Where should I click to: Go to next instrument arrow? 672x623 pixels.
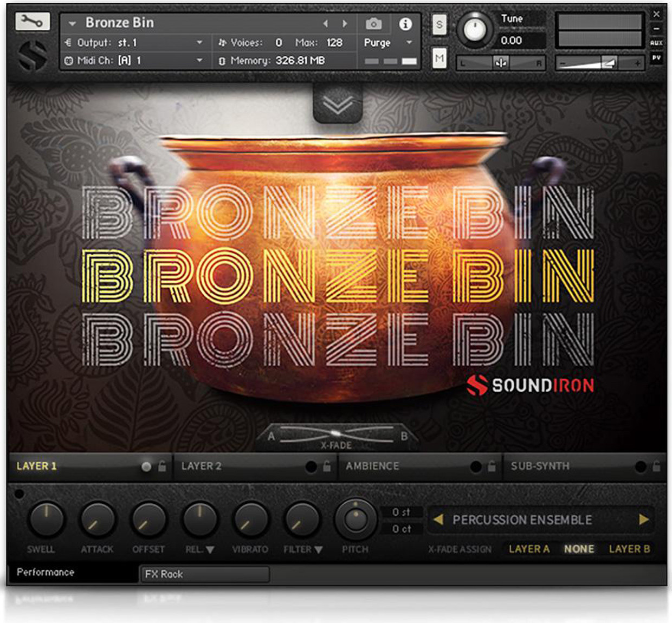(x=345, y=23)
